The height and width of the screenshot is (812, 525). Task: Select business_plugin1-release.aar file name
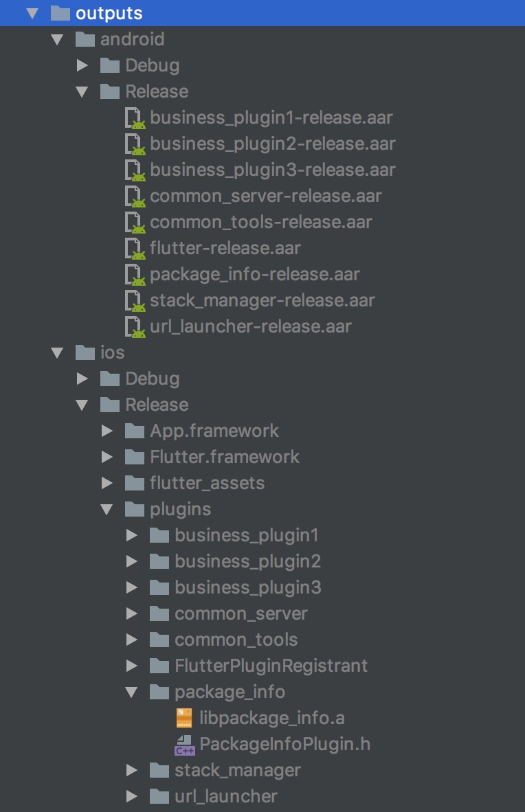click(x=271, y=118)
